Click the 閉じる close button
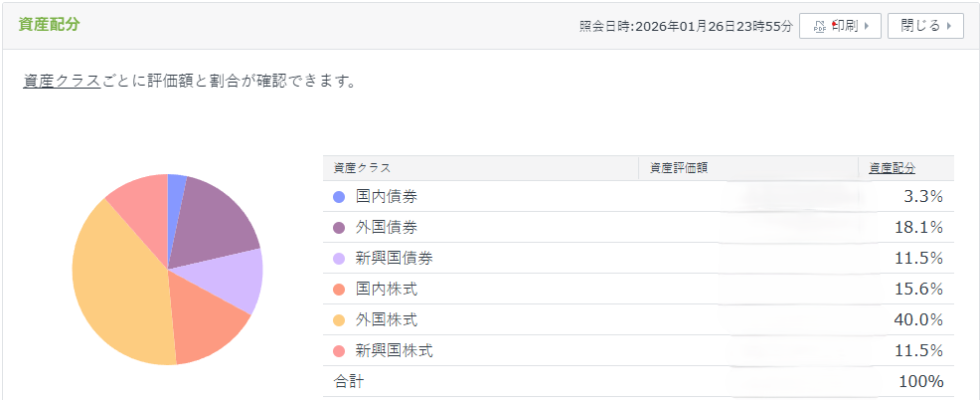The width and height of the screenshot is (980, 400). pos(925,27)
